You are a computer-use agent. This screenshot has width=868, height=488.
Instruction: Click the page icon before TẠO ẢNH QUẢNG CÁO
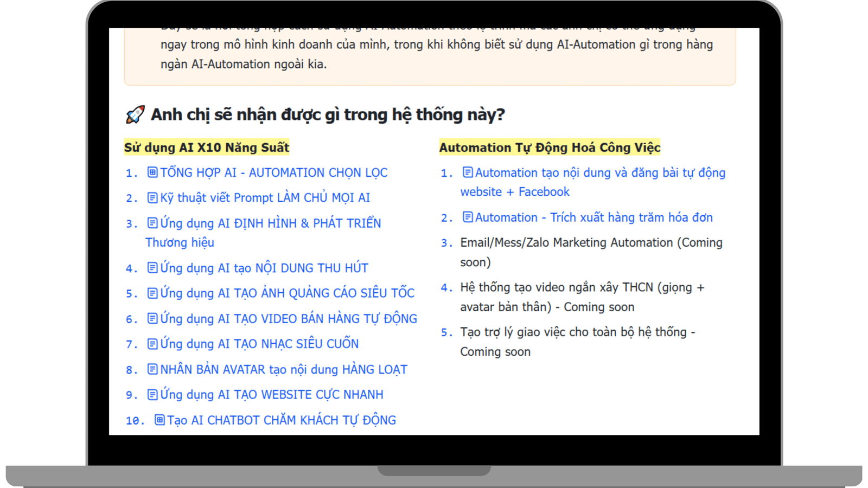click(152, 293)
